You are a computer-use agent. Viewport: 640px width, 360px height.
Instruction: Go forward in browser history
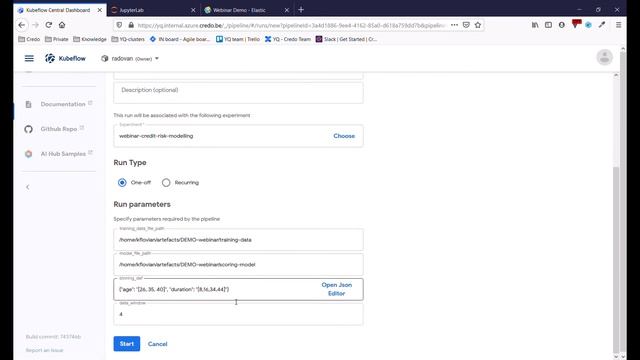36,25
